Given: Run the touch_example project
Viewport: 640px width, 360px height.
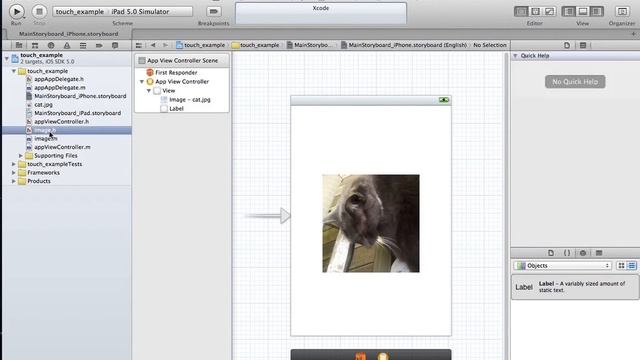Looking at the screenshot, I should coord(16,11).
